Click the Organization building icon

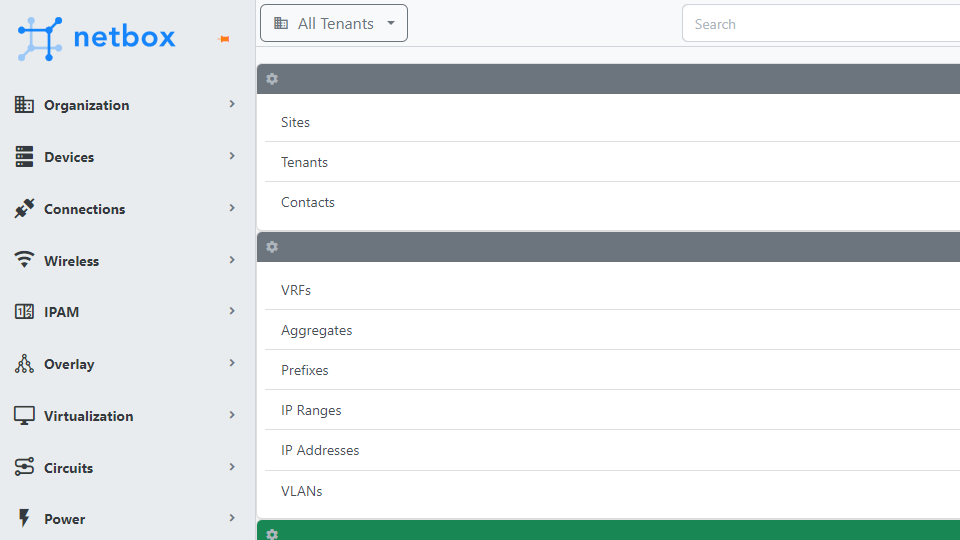[x=24, y=105]
